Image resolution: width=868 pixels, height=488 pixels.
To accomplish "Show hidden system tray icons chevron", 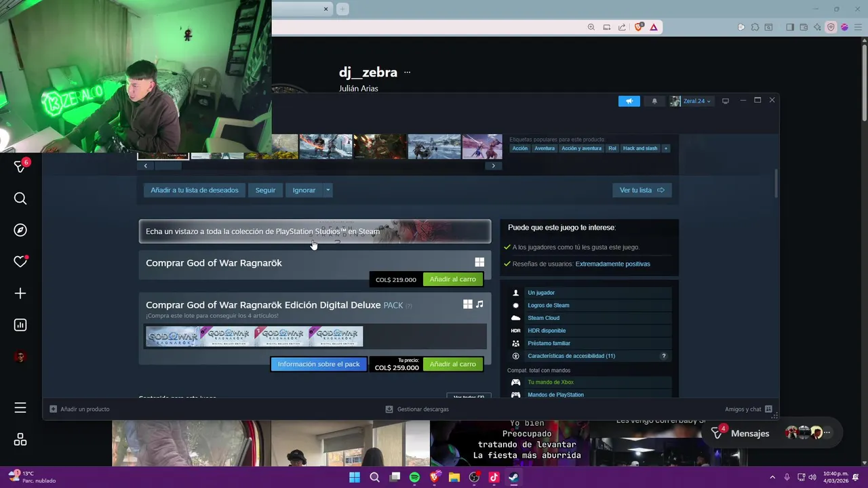I will coord(772,477).
